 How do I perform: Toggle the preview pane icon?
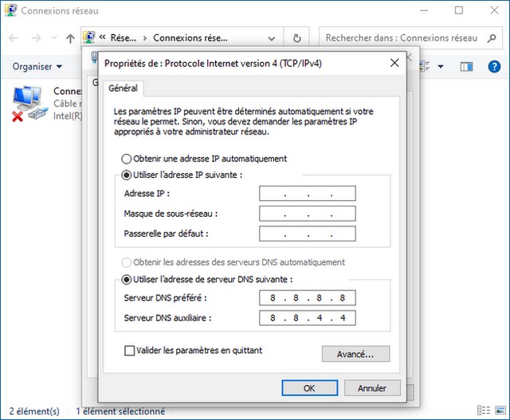pos(467,66)
